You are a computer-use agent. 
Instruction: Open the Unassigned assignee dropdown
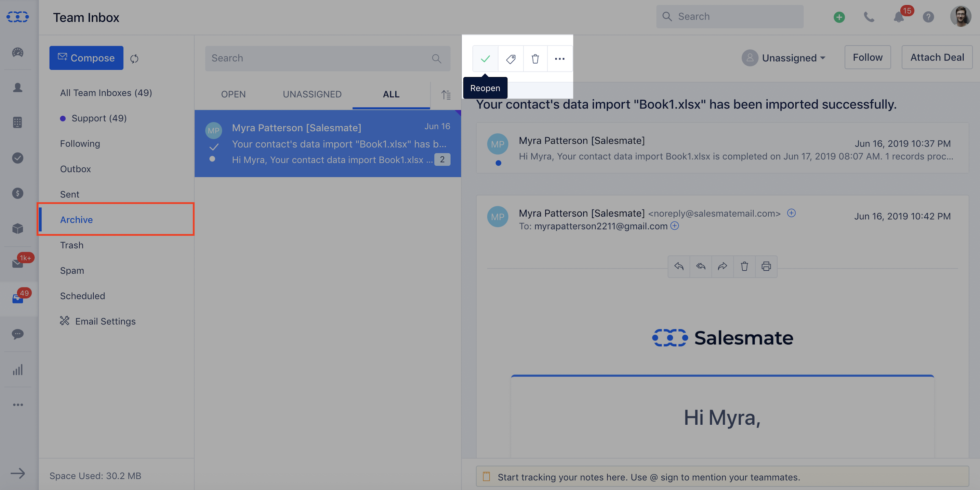pyautogui.click(x=783, y=58)
